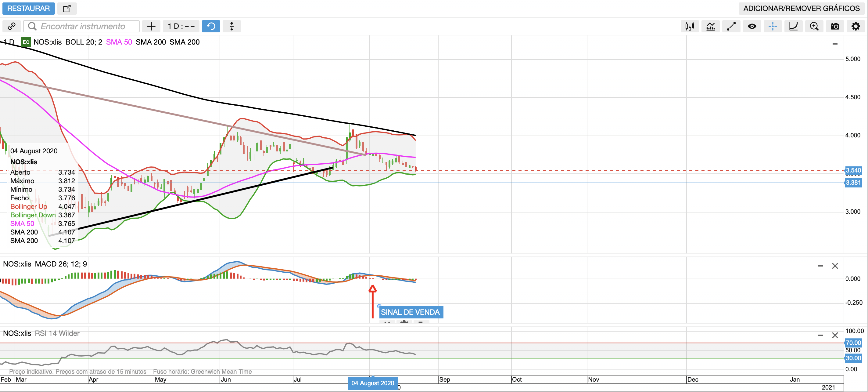Select the SMA 50 magenta legend label

coord(119,42)
